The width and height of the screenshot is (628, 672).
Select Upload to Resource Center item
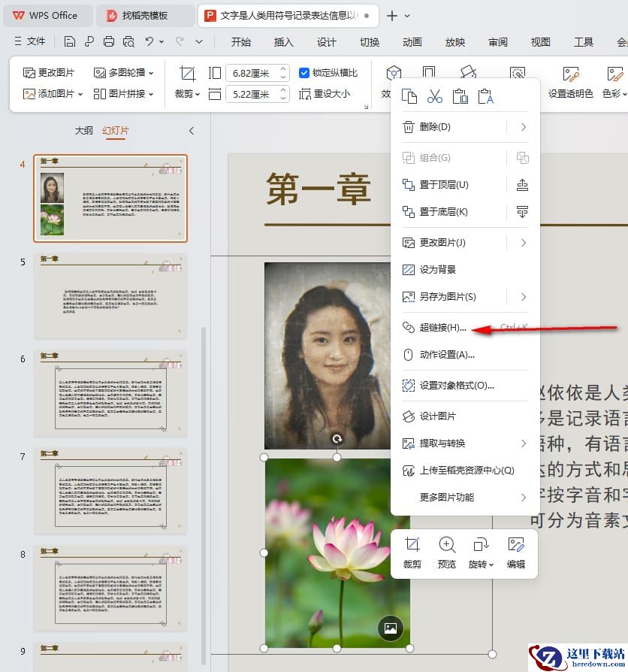click(465, 470)
